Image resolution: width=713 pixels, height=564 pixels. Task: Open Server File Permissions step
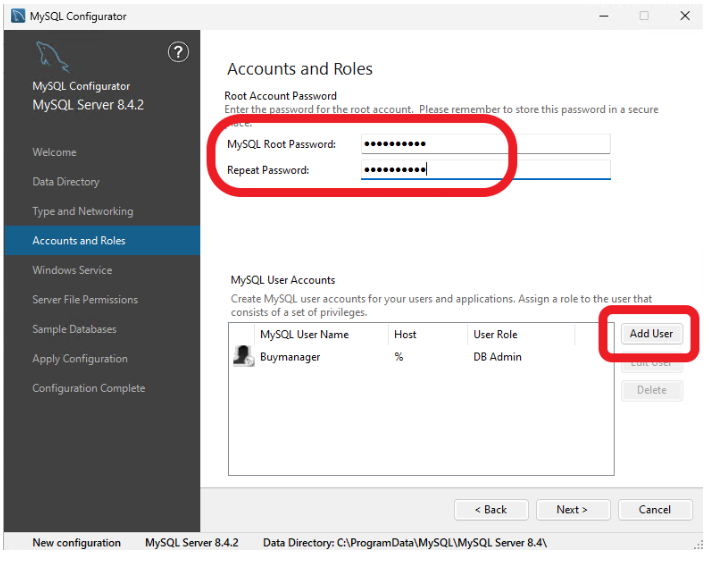[85, 300]
